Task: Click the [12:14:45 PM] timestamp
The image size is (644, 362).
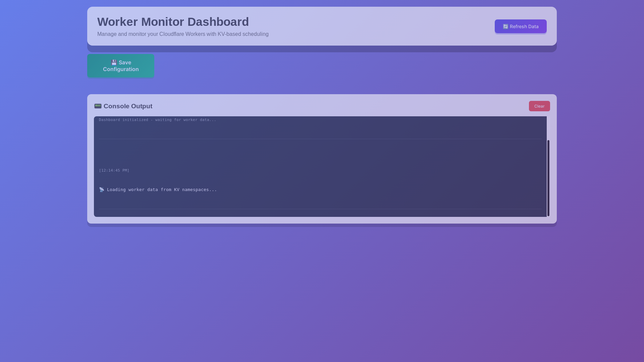Action: (114, 170)
